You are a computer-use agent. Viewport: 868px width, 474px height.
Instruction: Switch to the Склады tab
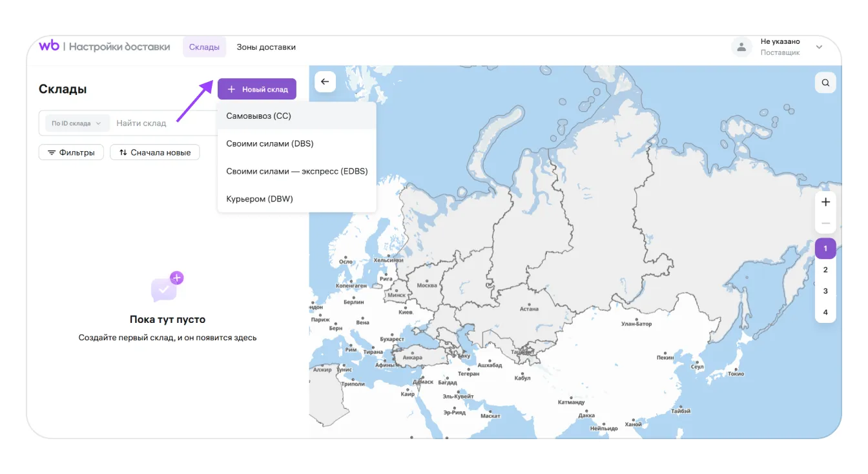coord(204,47)
